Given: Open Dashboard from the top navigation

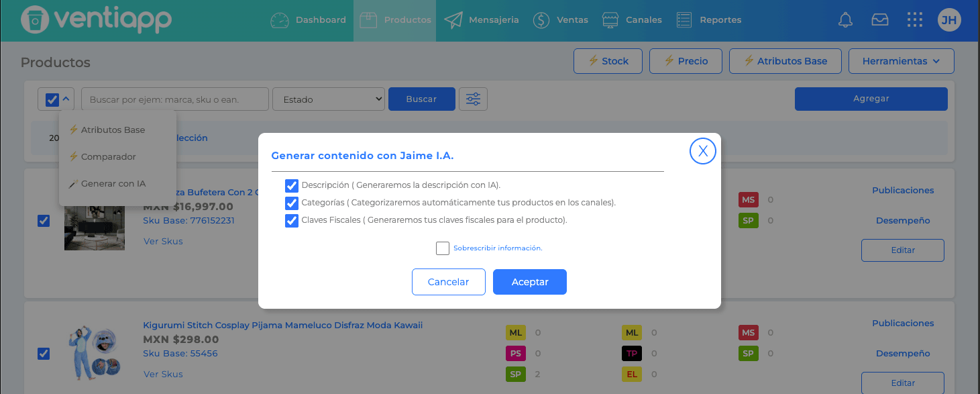Looking at the screenshot, I should [x=308, y=20].
